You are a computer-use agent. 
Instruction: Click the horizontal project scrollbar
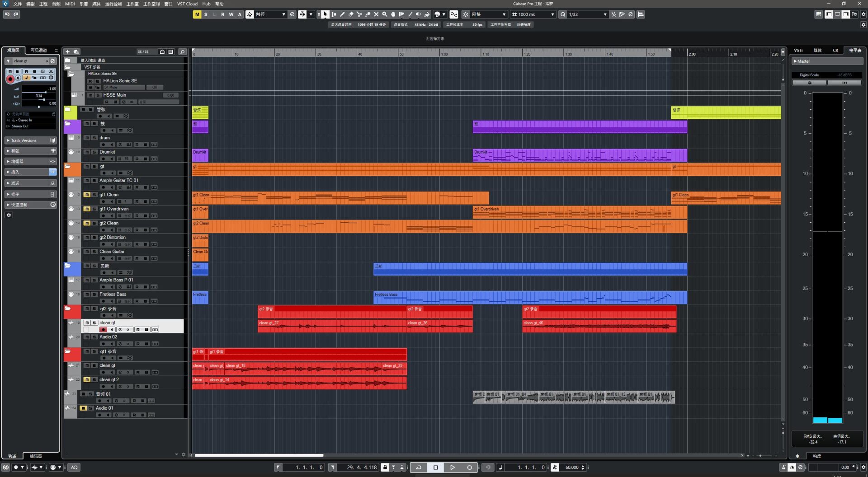tap(258, 455)
